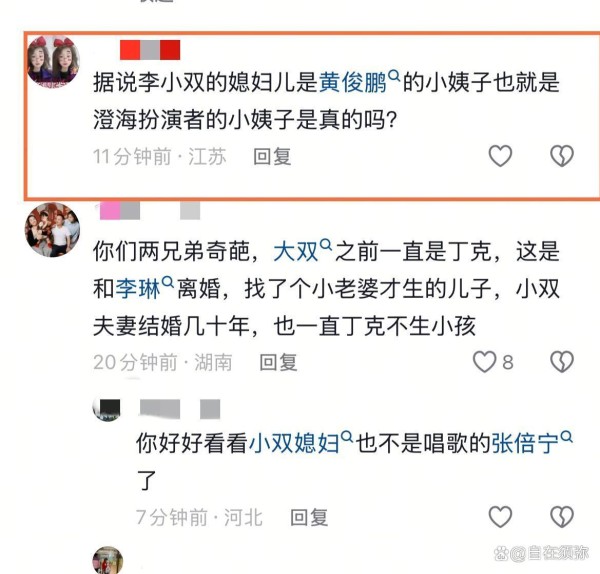Open the small dark avatar of Hebei replier

(107, 409)
